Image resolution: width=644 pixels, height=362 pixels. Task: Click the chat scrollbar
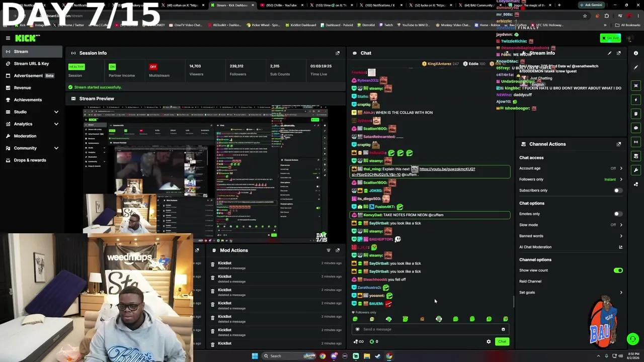(x=513, y=302)
